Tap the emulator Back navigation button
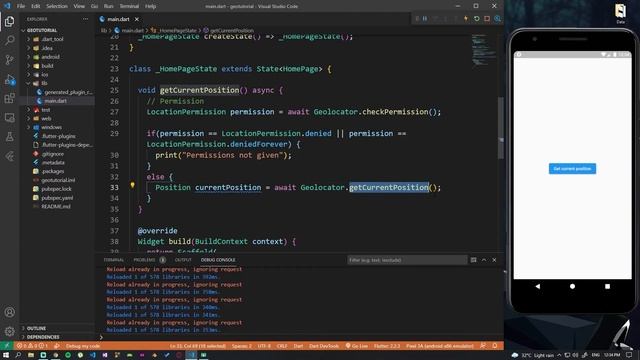This screenshot has width=640, height=360. point(538,287)
